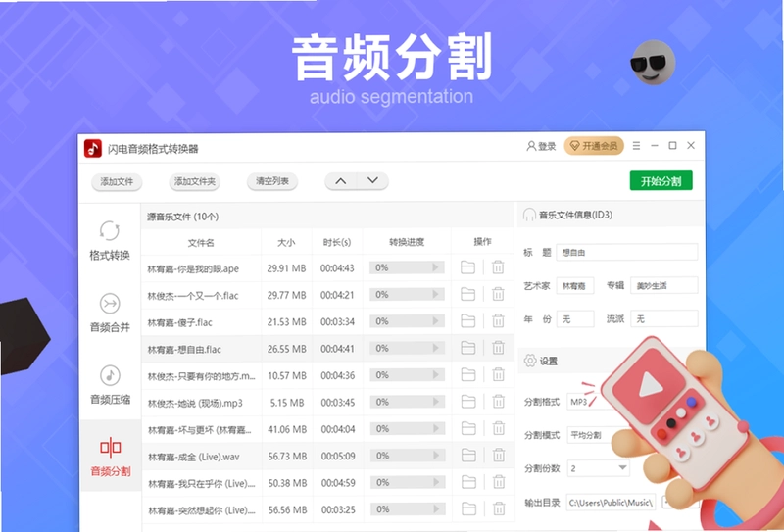Open folder for 林宥嘉-你是我的眼.ape
Screen dimensions: 784x532
[468, 267]
